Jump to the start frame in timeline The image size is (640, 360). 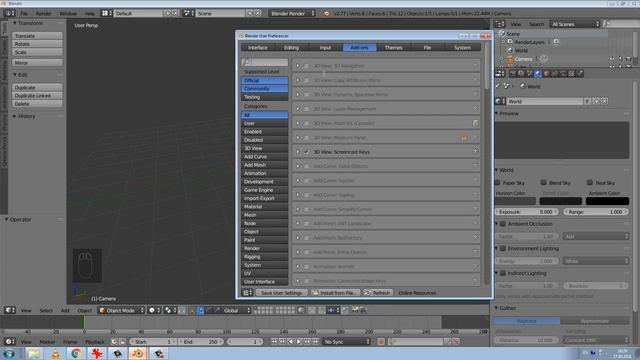274,342
